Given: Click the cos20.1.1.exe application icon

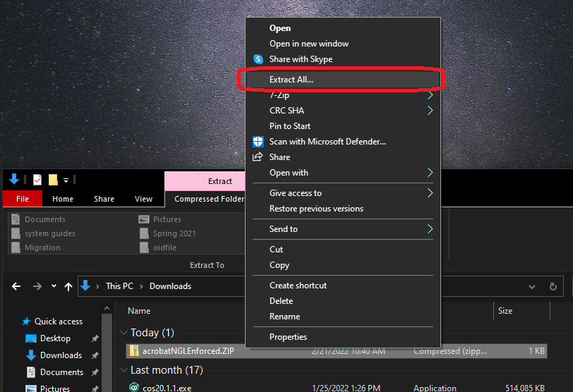Looking at the screenshot, I should coord(134,387).
